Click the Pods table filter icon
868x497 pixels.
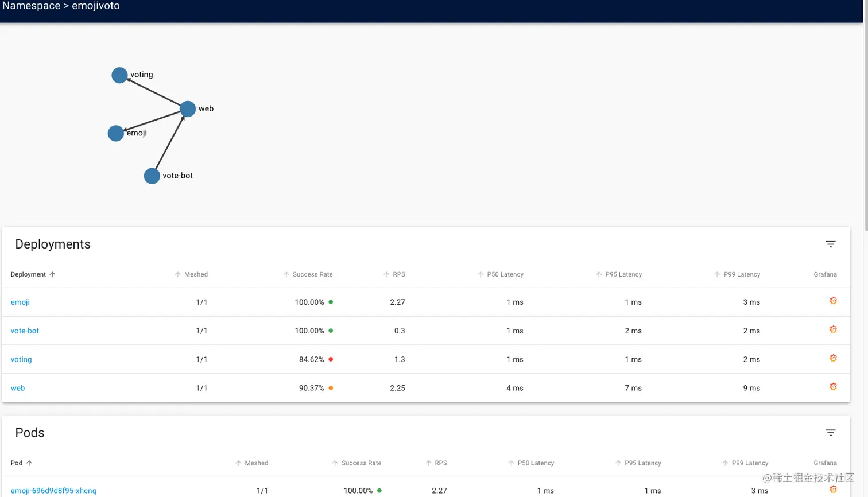tap(830, 433)
